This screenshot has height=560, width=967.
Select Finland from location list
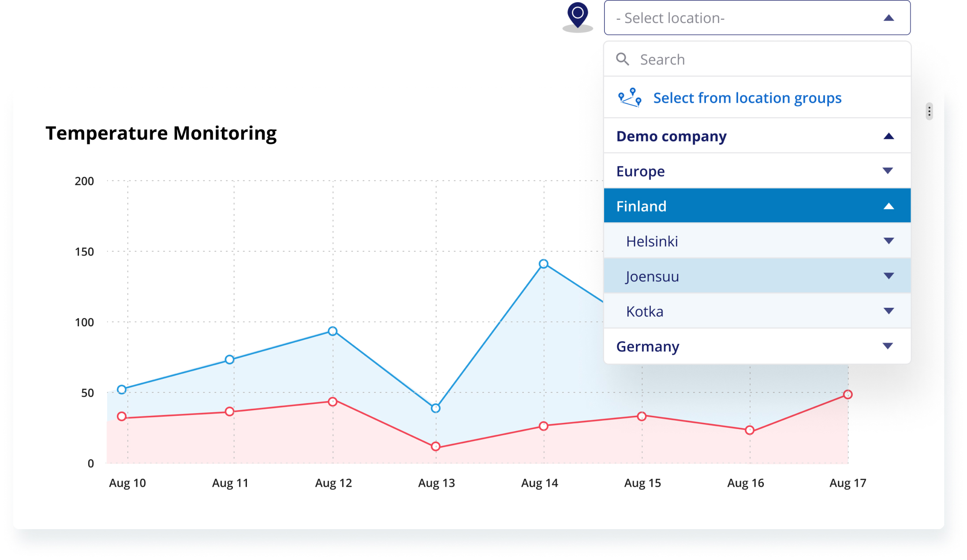pos(756,206)
